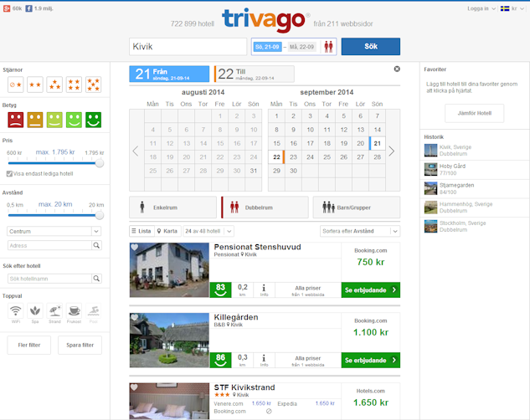Image resolution: width=530 pixels, height=420 pixels.
Task: Filter by red sad face rating
Action: [x=16, y=120]
